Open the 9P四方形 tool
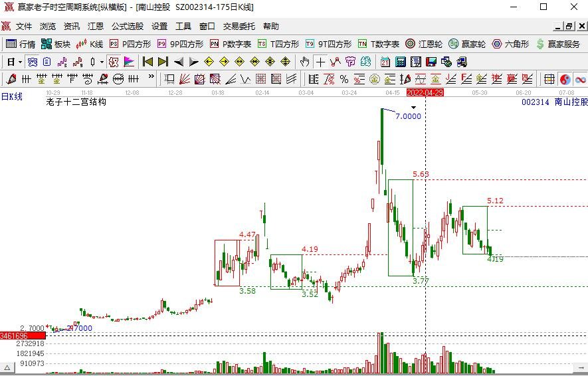The height and width of the screenshot is (376, 588). click(180, 45)
